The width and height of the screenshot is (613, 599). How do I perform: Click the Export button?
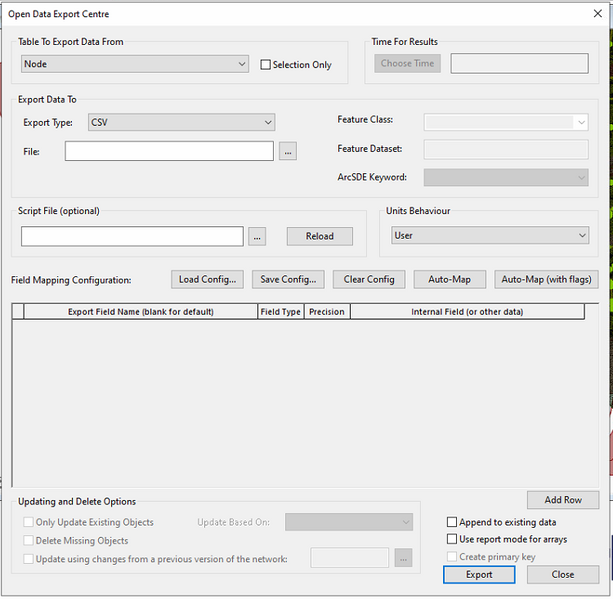(479, 574)
